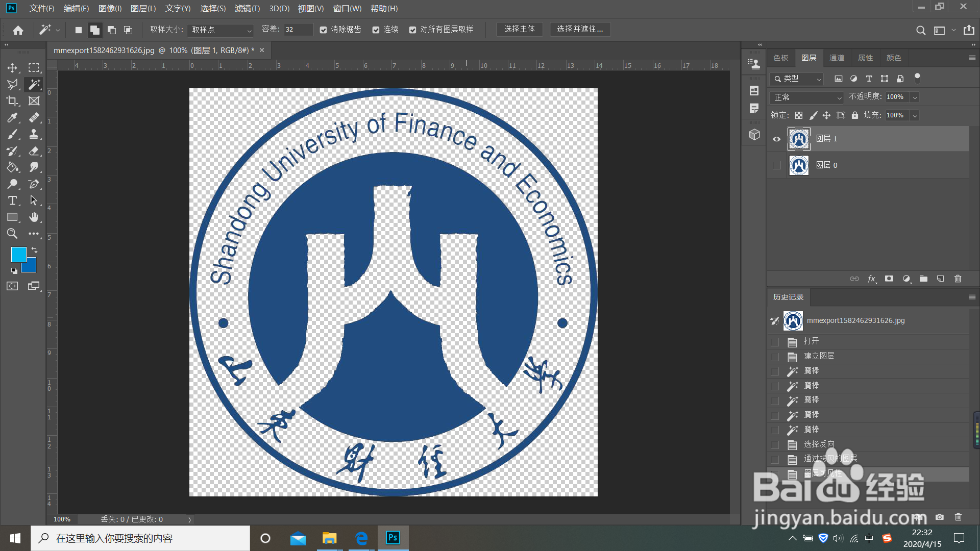The image size is (980, 551).
Task: Swap foreground and background colors
Action: (x=34, y=250)
